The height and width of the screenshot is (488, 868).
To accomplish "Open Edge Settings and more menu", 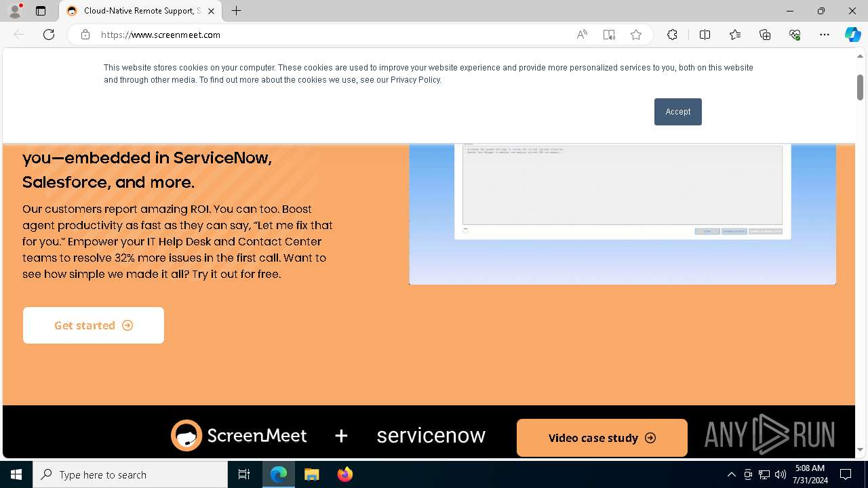I will (825, 35).
